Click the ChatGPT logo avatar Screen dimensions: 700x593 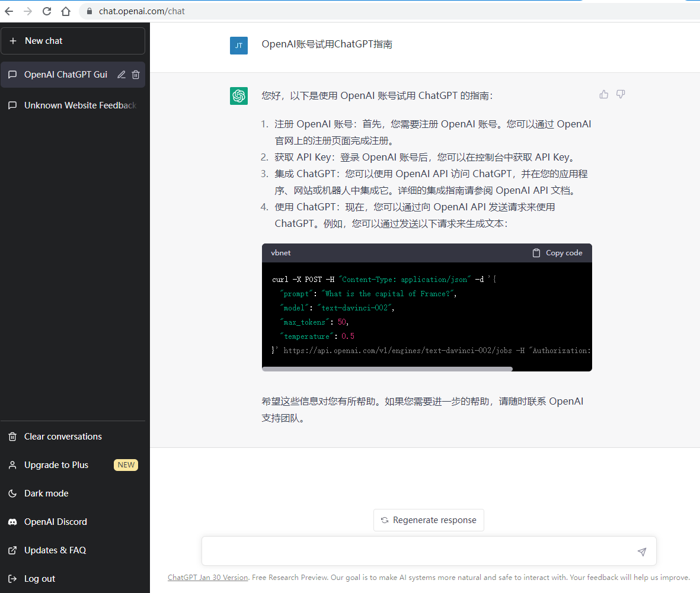[x=239, y=96]
